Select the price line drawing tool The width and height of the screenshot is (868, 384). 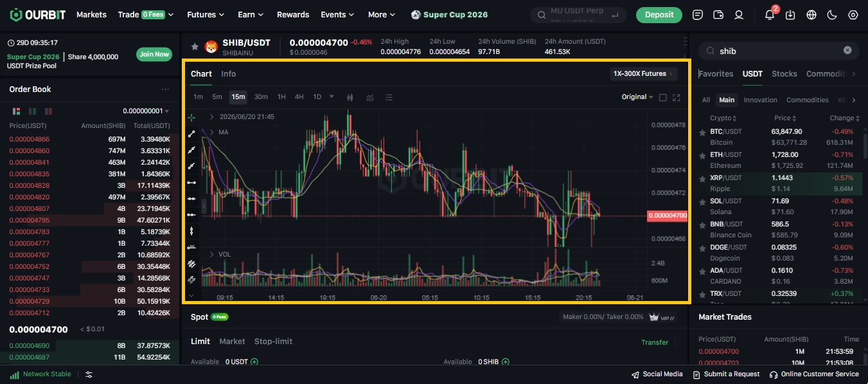pyautogui.click(x=191, y=247)
